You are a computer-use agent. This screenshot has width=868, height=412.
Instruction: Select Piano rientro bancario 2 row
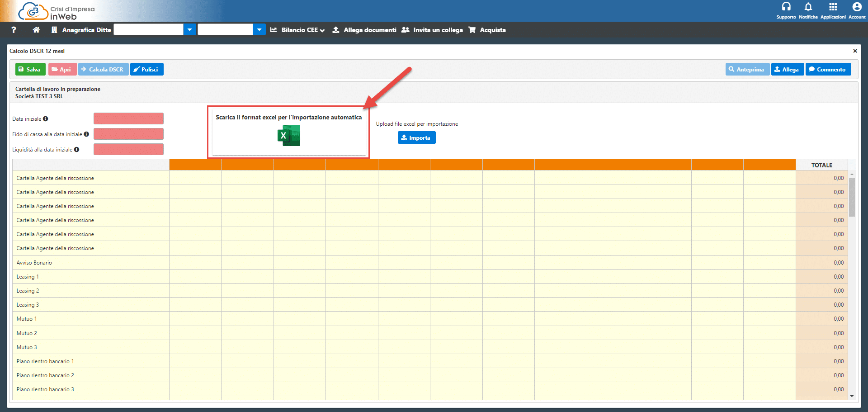coord(45,375)
